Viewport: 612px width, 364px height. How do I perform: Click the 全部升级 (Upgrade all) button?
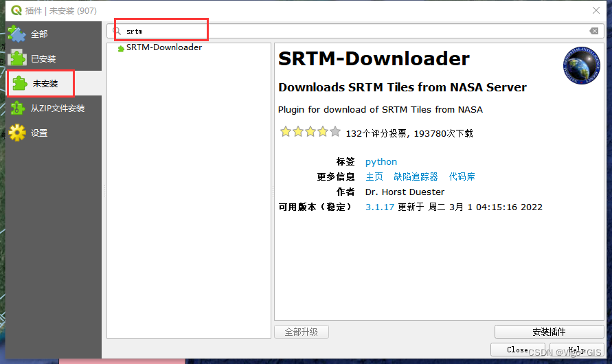[302, 332]
